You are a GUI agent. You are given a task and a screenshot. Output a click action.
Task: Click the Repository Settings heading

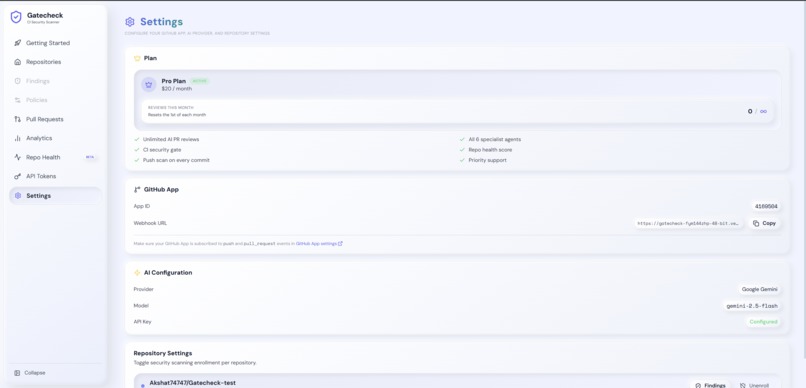pos(163,354)
